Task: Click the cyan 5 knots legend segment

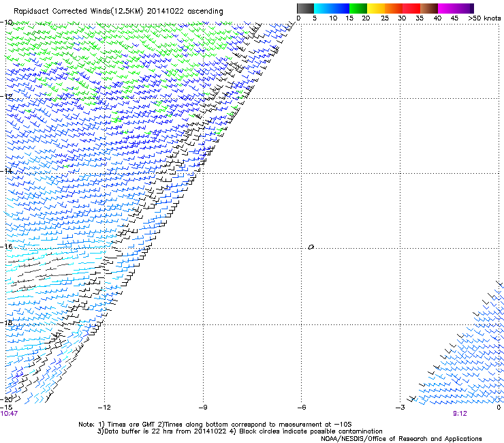Action: 323,8
